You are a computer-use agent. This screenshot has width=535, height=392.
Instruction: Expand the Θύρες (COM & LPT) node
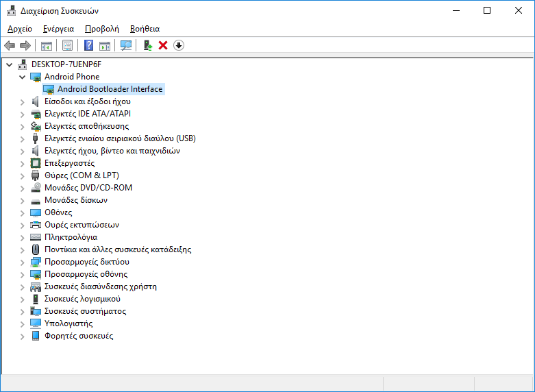pos(23,175)
